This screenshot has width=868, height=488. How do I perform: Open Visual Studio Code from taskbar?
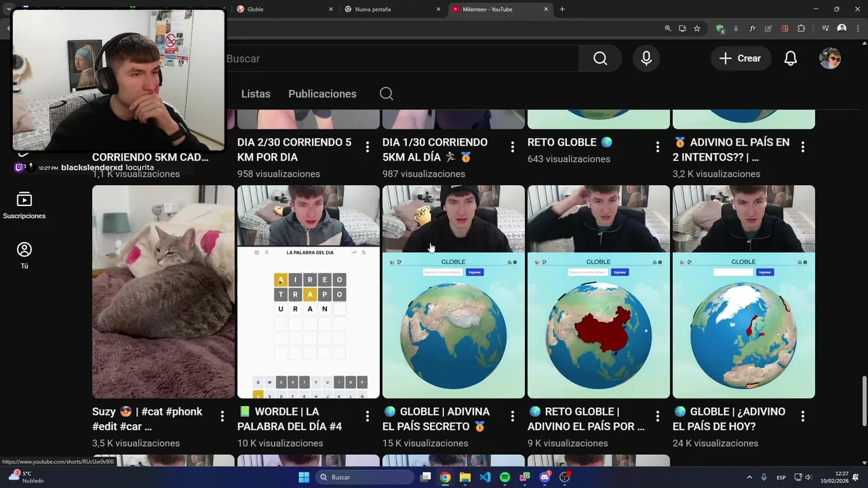(x=485, y=477)
